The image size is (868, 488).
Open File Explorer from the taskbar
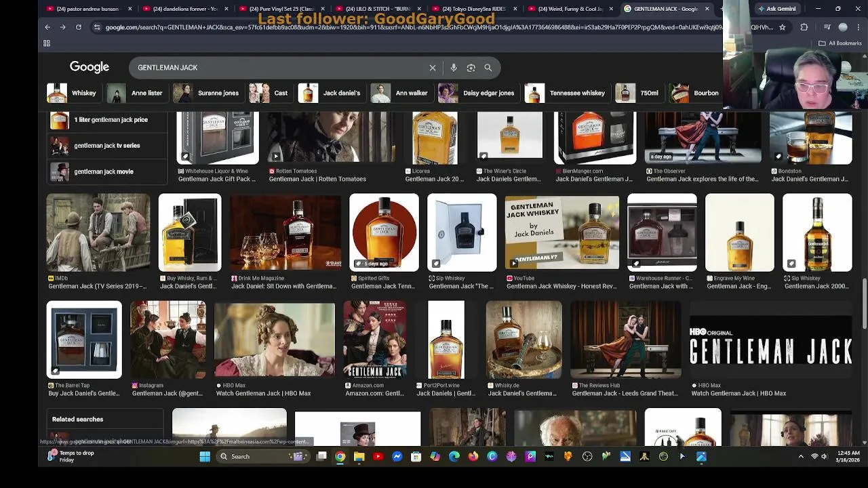coord(359,457)
